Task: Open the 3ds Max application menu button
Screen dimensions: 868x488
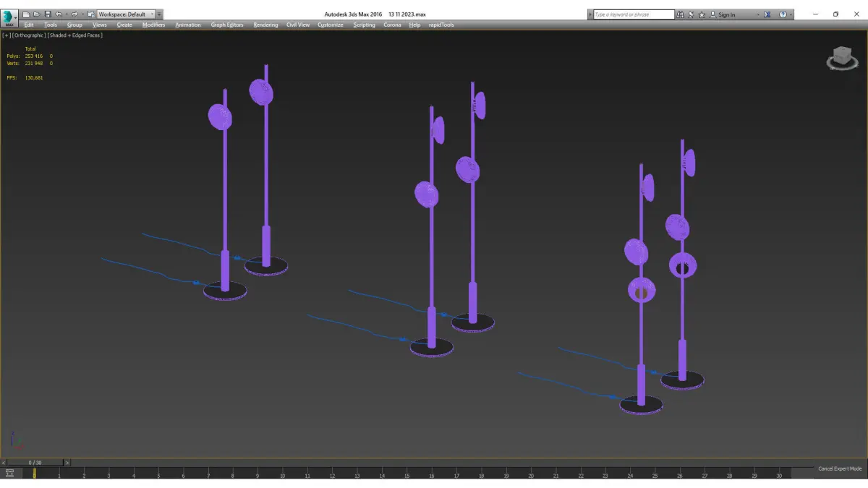Action: 9,17
